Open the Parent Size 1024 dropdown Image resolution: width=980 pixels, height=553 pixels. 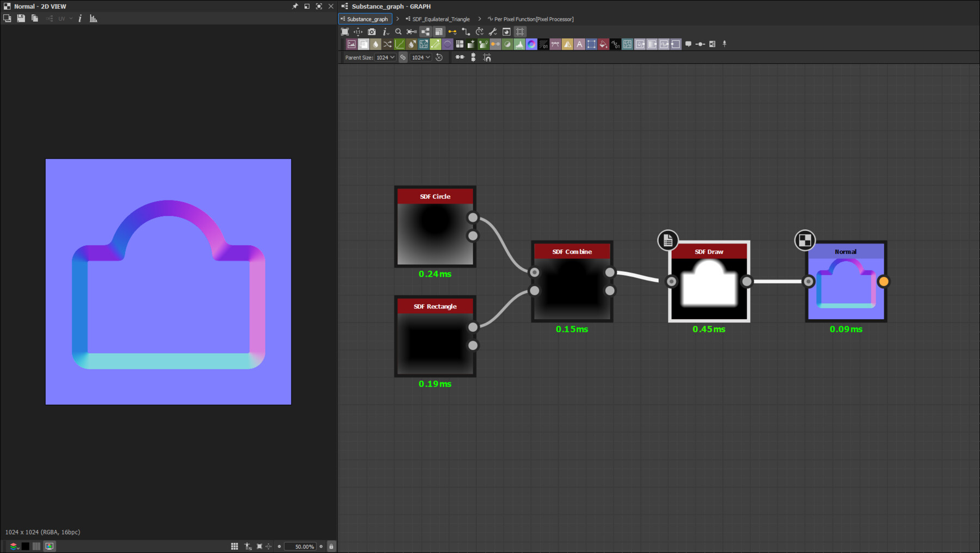click(x=385, y=57)
